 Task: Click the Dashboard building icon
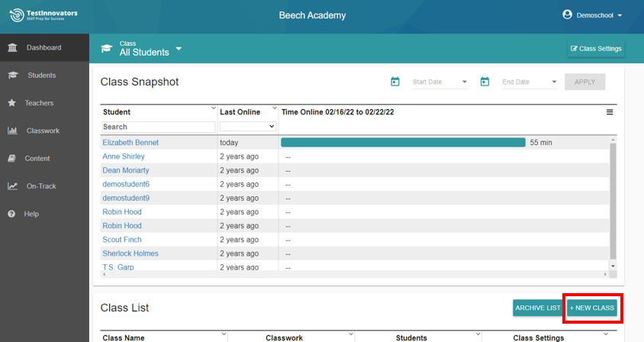tap(12, 47)
